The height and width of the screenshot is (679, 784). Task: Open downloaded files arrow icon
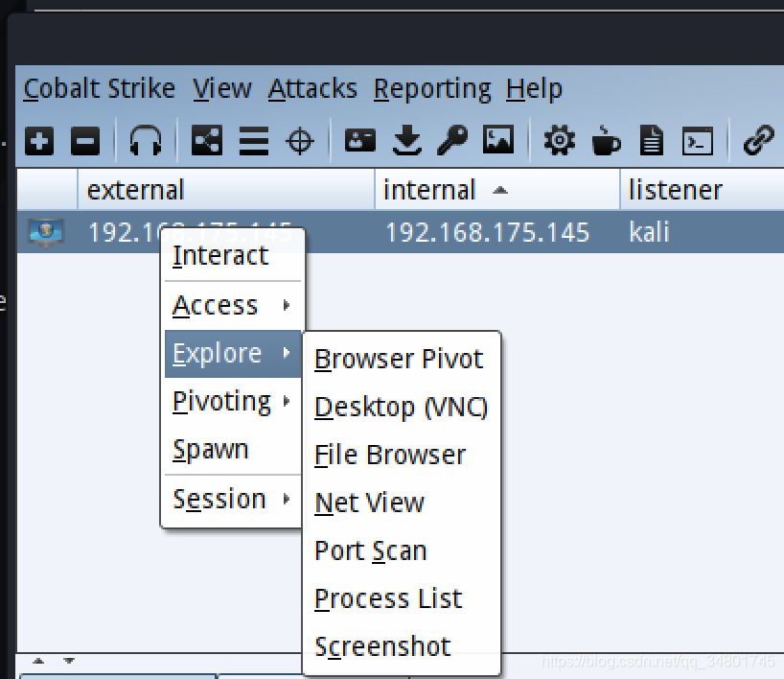[407, 140]
